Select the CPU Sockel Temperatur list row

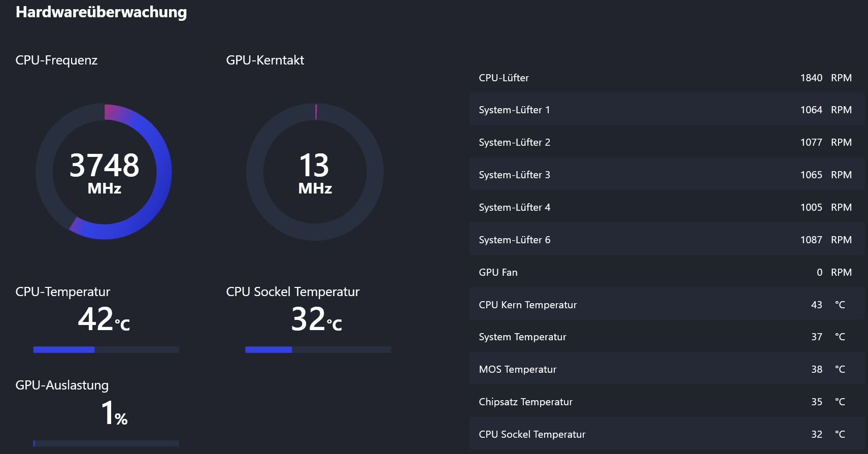coord(667,434)
